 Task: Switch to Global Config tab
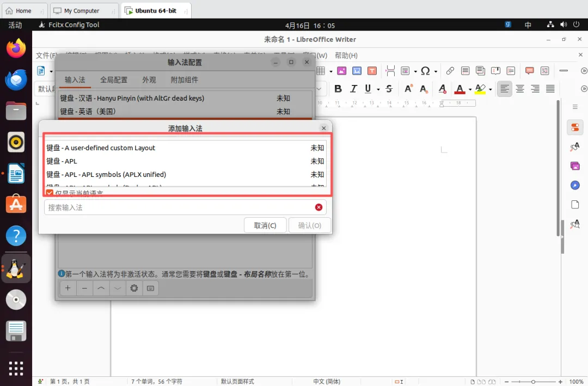point(114,80)
